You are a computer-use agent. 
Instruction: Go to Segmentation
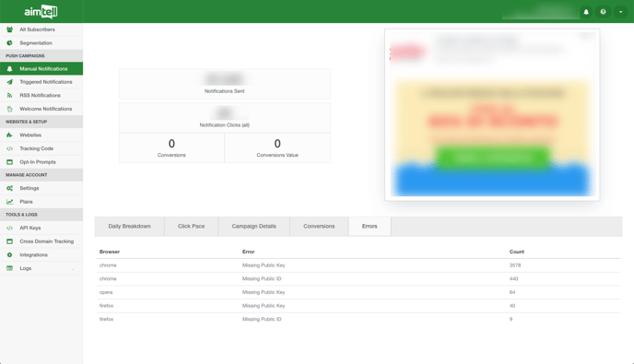tap(41, 43)
